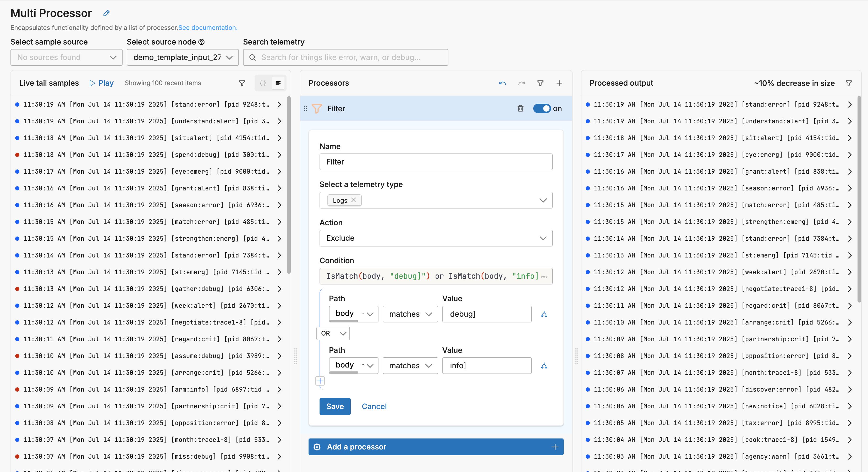Expand live tail [understand:alert] log row
This screenshot has height=472, width=868.
pos(279,121)
